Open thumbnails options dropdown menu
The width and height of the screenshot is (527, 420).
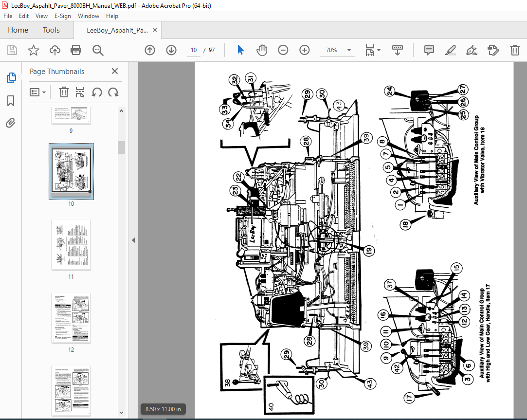click(37, 92)
